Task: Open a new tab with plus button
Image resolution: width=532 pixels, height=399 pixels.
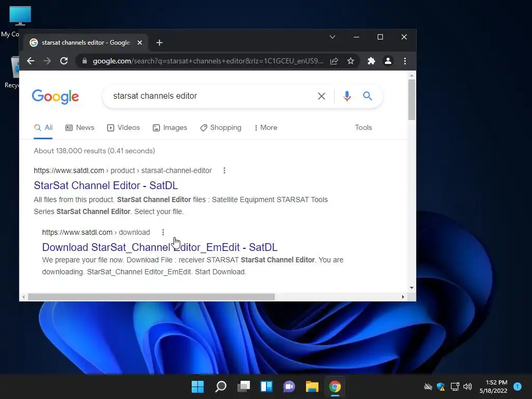Action: tap(159, 43)
